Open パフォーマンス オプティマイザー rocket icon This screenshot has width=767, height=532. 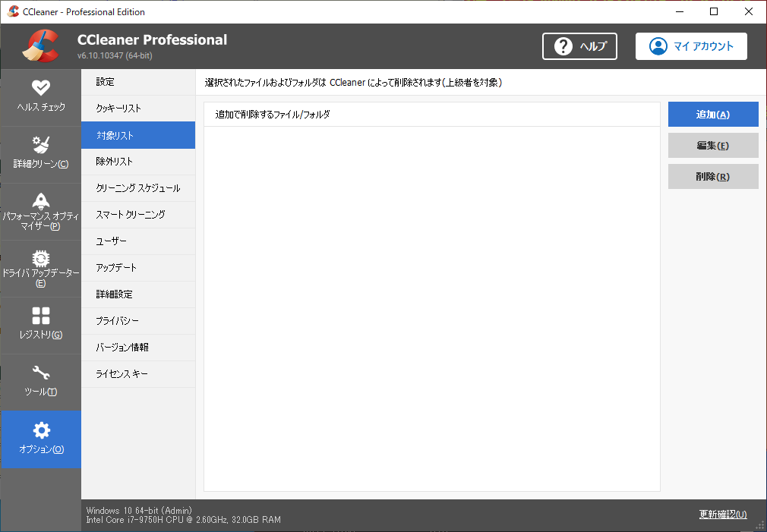click(x=40, y=200)
